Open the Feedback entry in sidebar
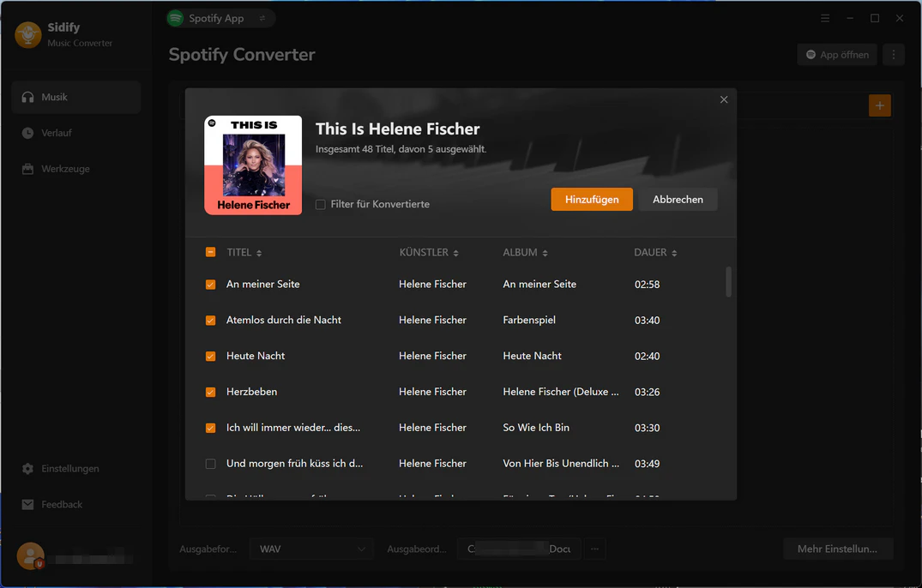Image resolution: width=922 pixels, height=588 pixels. click(x=75, y=504)
